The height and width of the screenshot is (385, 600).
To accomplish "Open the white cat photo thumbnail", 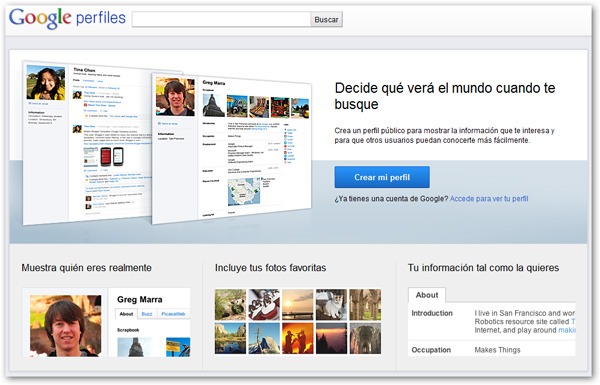I will click(331, 305).
